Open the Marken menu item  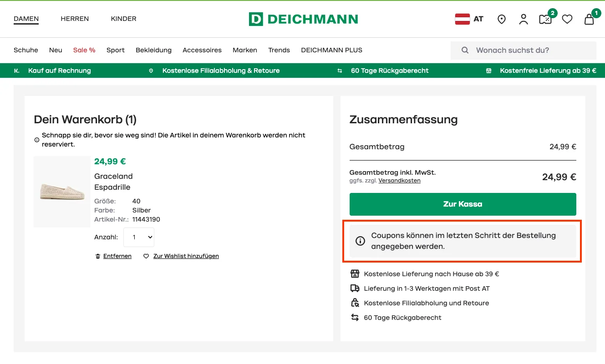(245, 50)
